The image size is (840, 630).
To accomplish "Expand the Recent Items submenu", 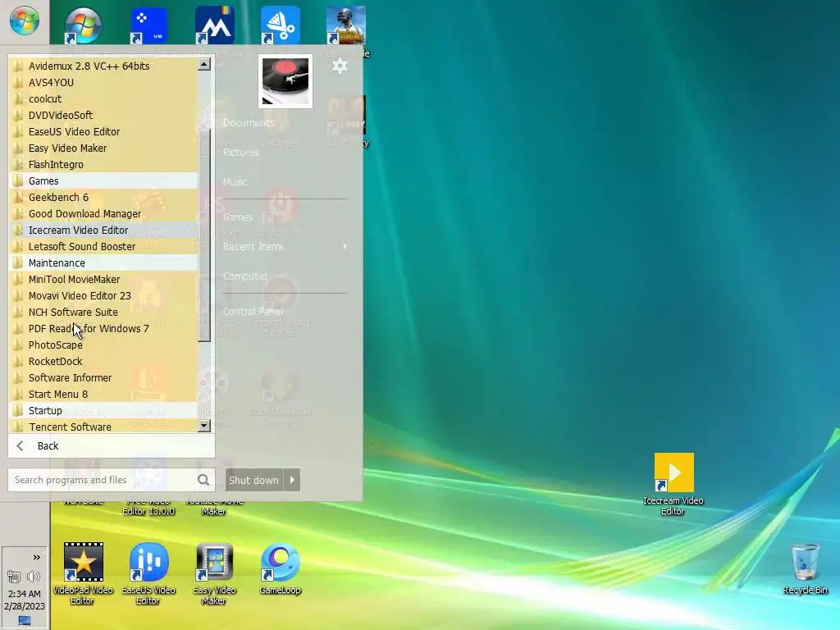I will (x=285, y=246).
